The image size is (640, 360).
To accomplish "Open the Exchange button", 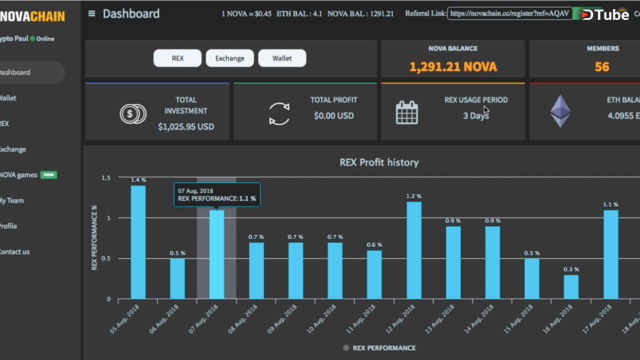I will coord(230,58).
